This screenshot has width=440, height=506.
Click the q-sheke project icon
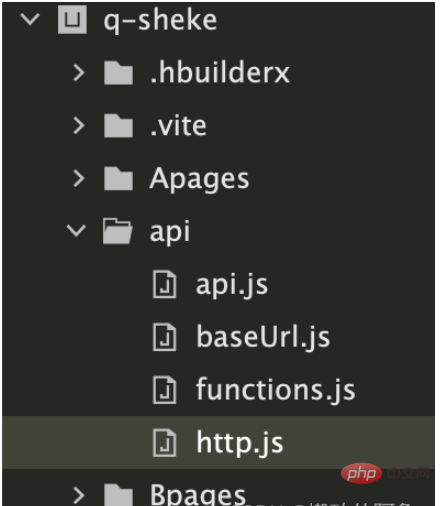(72, 19)
